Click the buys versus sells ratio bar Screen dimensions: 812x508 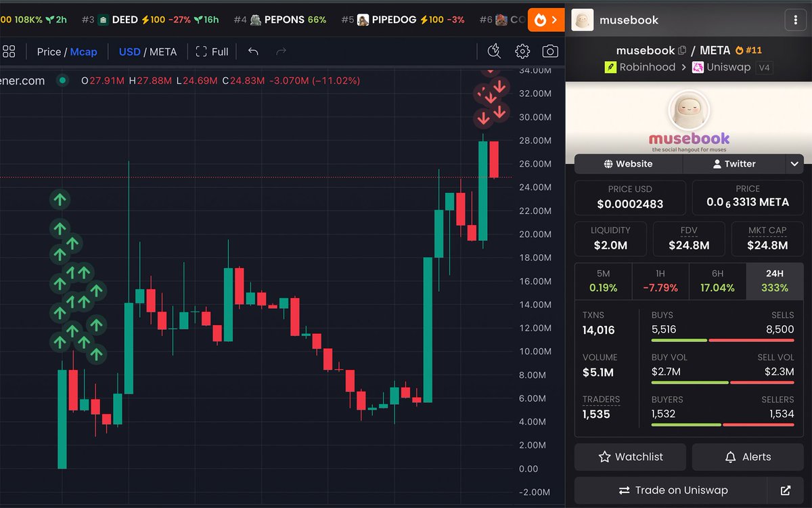[723, 341]
